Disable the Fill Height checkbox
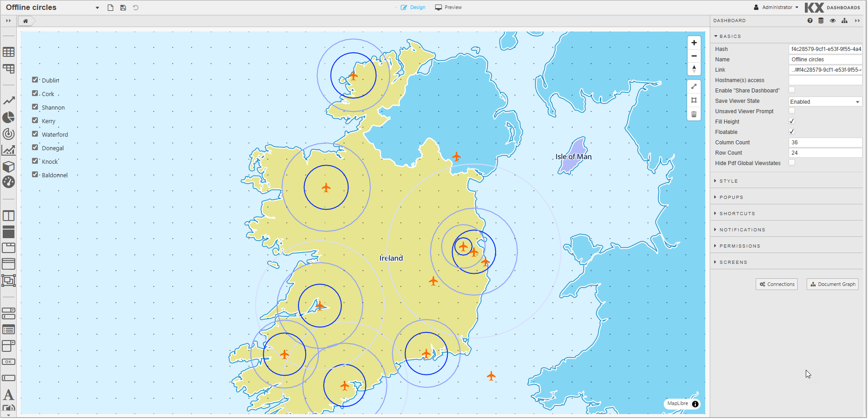Screen dimensions: 868x419 tap(792, 121)
